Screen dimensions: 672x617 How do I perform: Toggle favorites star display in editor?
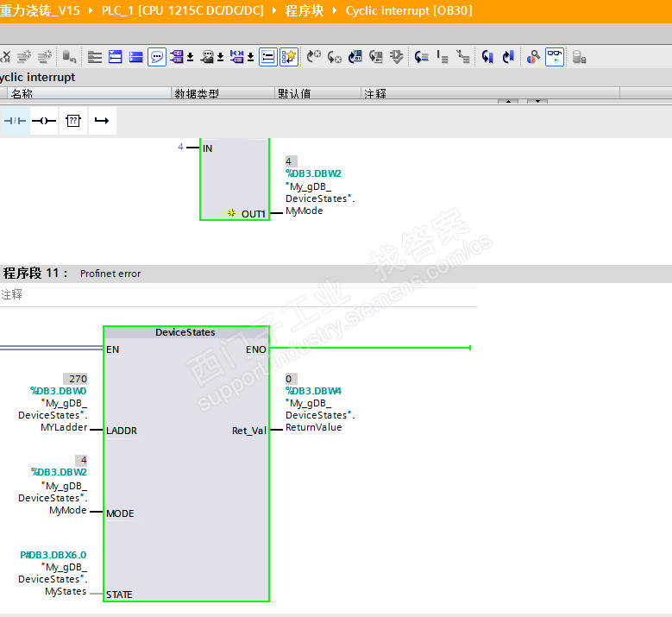tap(289, 57)
